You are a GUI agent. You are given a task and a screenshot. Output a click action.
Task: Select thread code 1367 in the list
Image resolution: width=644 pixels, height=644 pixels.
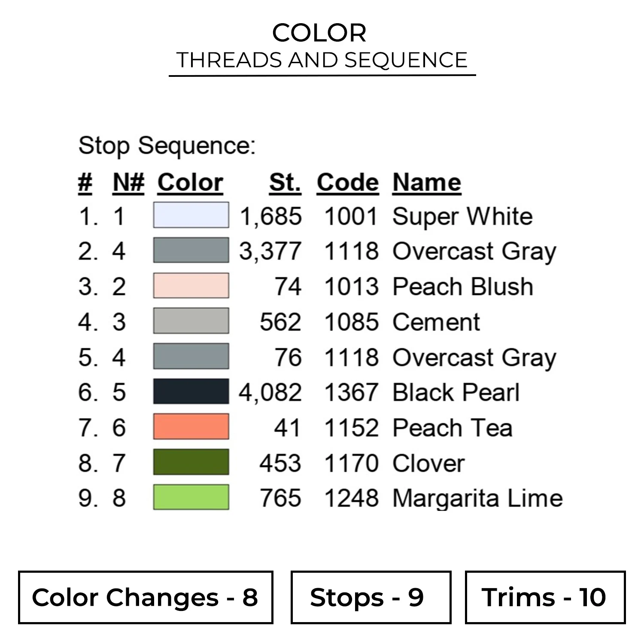[351, 392]
